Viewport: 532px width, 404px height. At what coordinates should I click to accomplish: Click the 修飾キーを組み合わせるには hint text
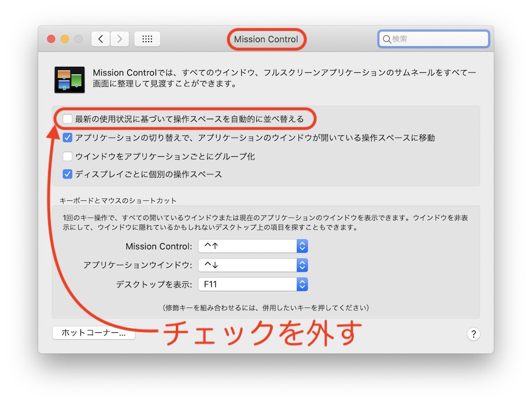click(x=265, y=307)
